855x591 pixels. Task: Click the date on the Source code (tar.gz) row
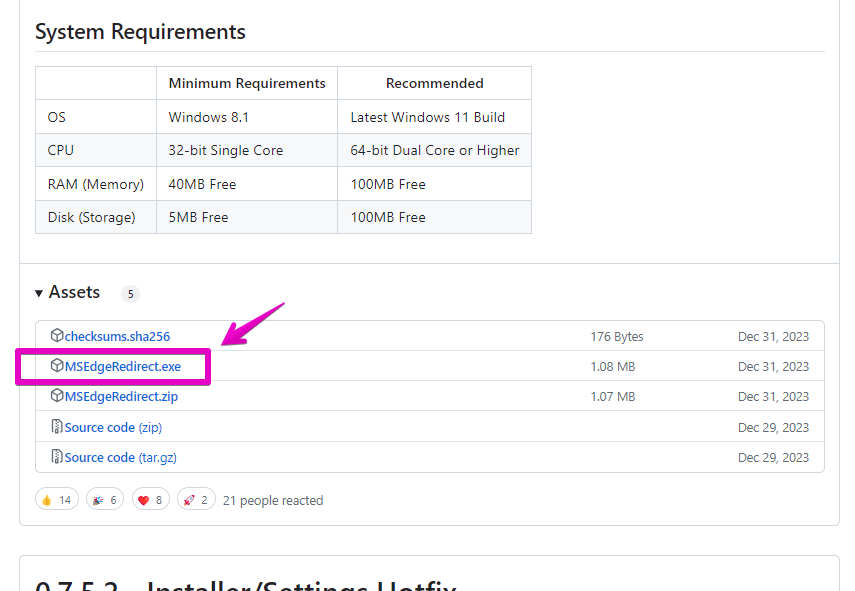(773, 457)
